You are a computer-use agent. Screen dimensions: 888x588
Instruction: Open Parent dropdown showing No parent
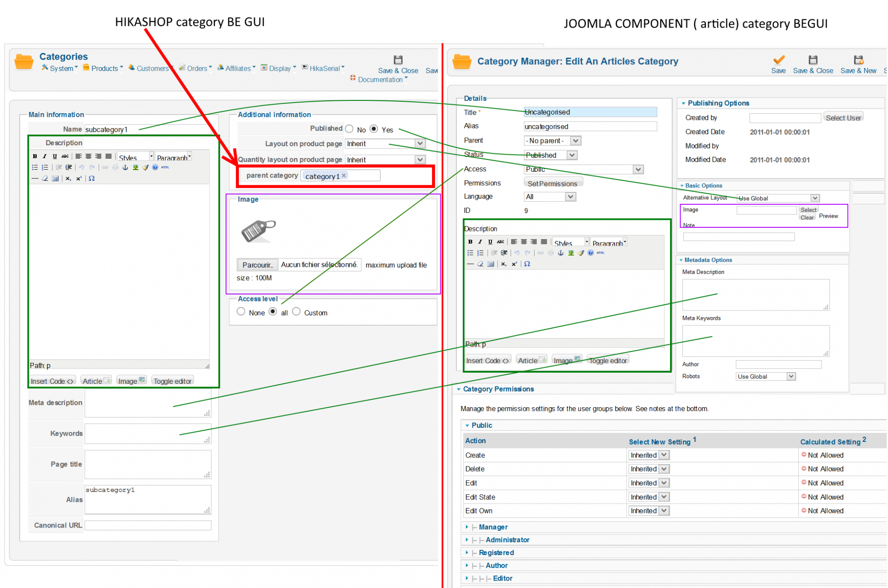pyautogui.click(x=552, y=141)
